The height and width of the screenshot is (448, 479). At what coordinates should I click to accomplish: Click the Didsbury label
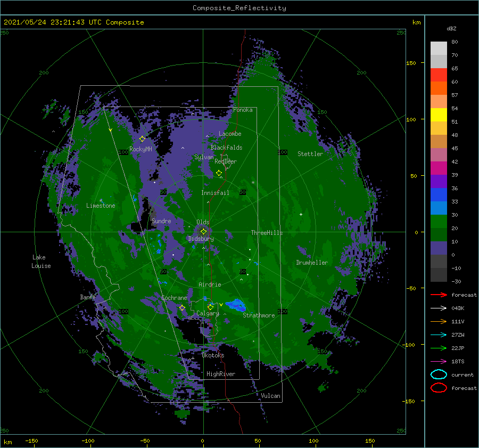(x=201, y=239)
